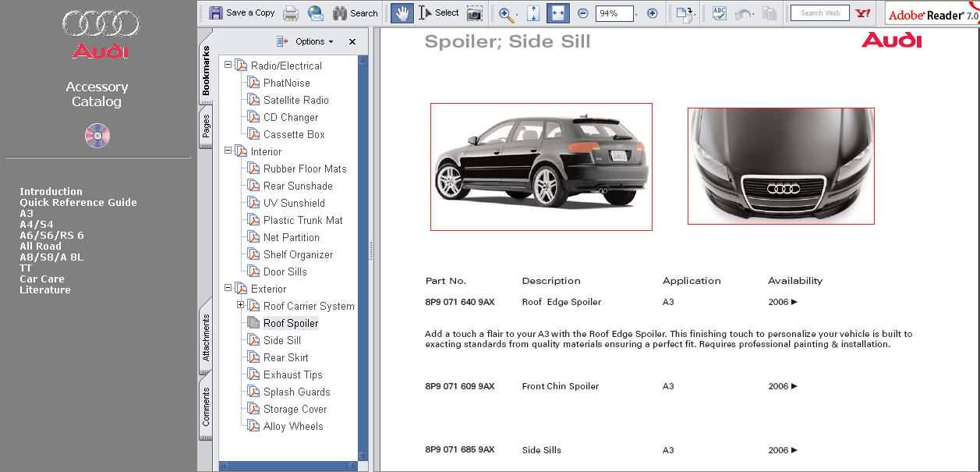Open the All Road link
Viewport: 980px width, 472px height.
pyautogui.click(x=41, y=246)
